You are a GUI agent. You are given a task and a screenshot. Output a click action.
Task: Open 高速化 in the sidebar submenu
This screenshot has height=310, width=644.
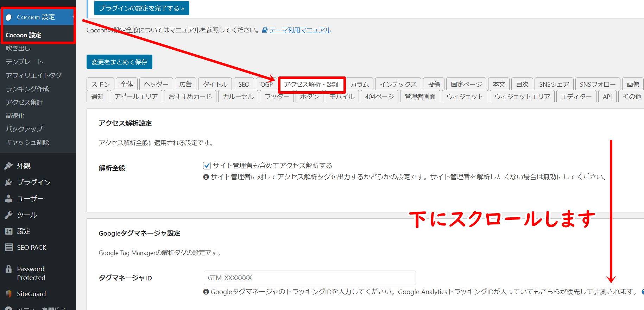coord(15,116)
